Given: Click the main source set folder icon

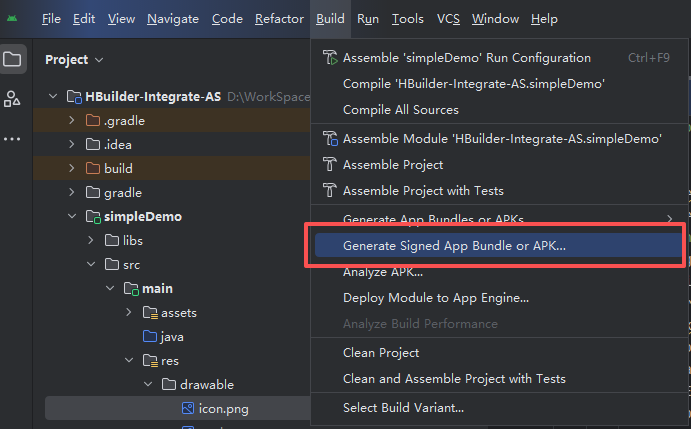Looking at the screenshot, I should click(x=131, y=289).
